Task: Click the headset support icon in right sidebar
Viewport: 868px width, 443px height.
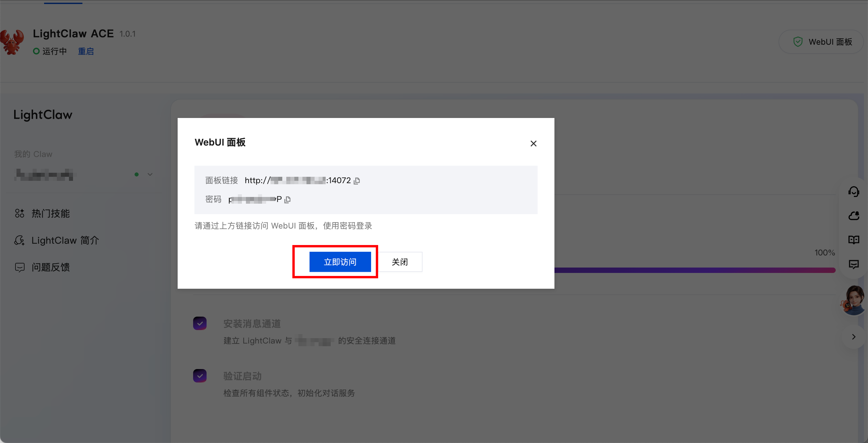Action: 855,192
